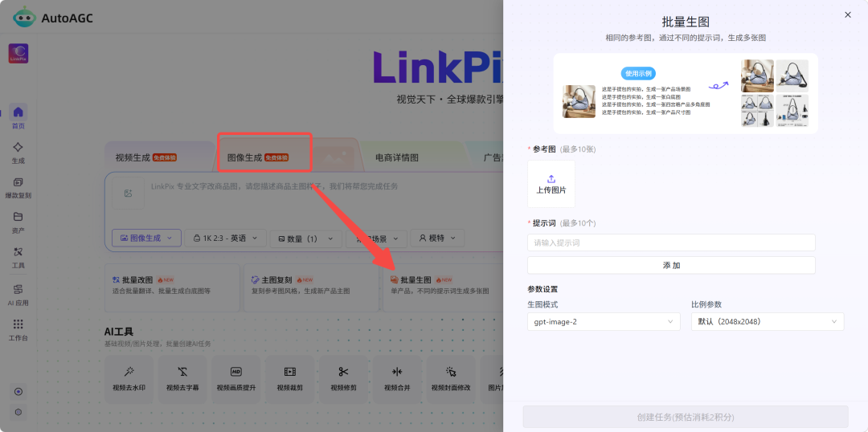
Task: Open the 批量生图 card
Action: 443,287
